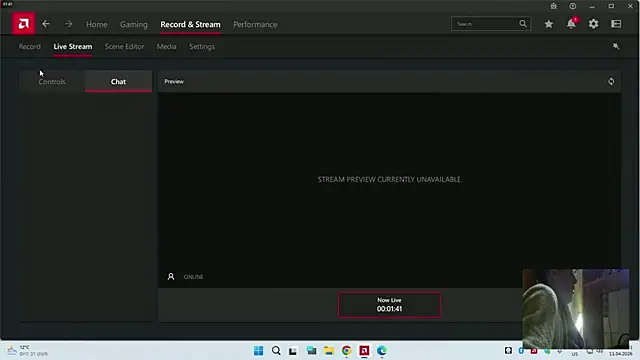Switch to the Record sub-tab
The width and height of the screenshot is (640, 360).
click(30, 47)
